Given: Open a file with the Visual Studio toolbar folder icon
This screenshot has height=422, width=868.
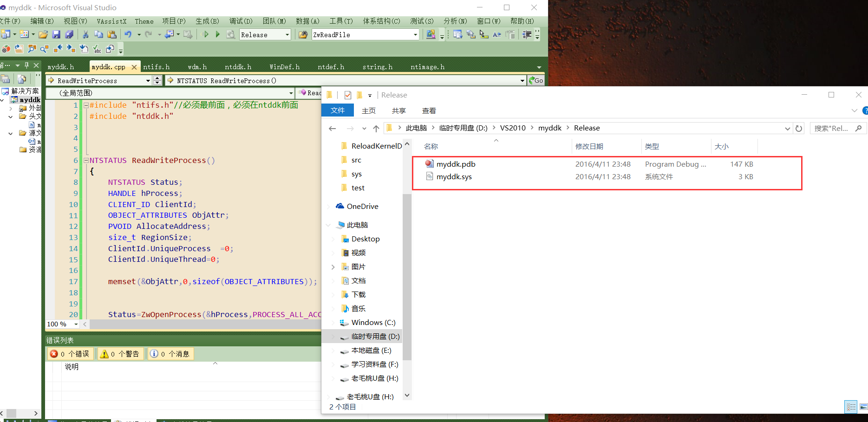Looking at the screenshot, I should coord(43,34).
